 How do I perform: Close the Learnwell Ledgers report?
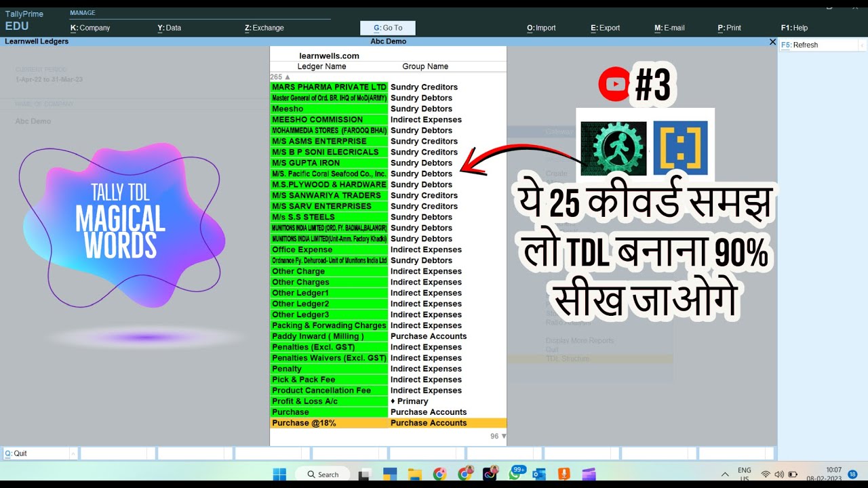point(772,41)
